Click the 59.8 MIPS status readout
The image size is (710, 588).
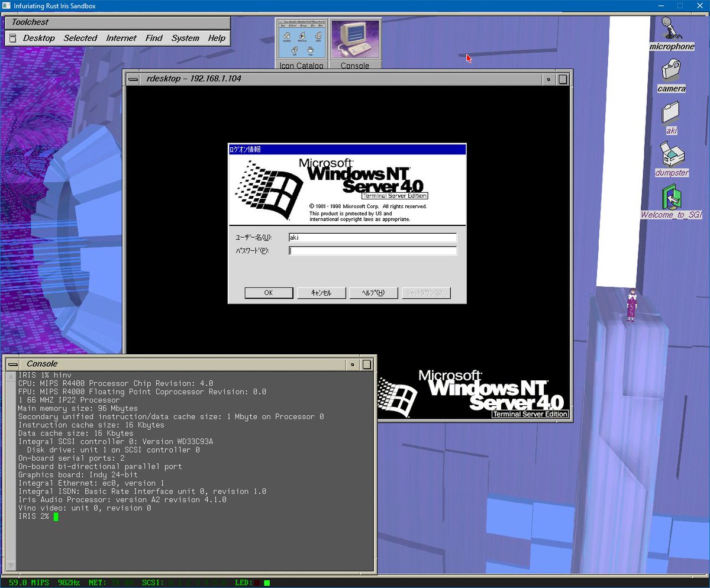point(29,583)
